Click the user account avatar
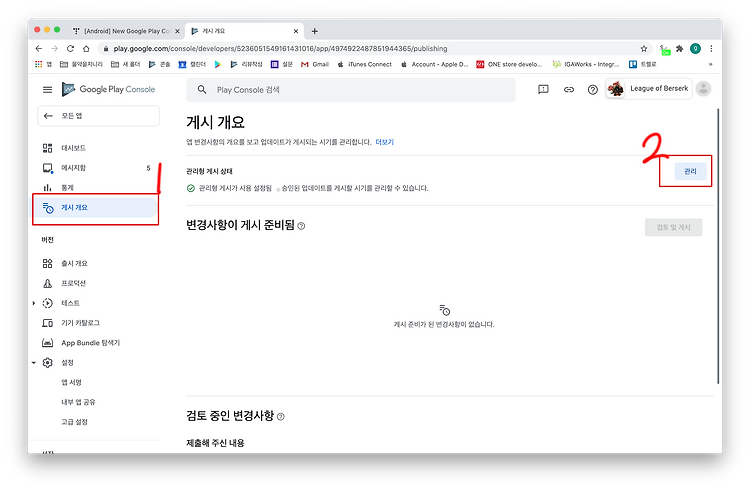 [703, 89]
